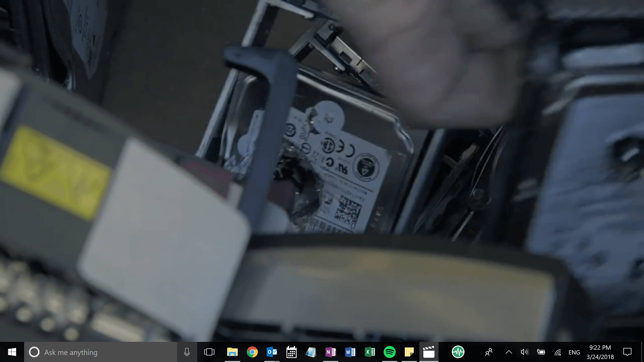Open the Notepad taskbar icon
Image resolution: width=644 pixels, height=362 pixels.
311,352
